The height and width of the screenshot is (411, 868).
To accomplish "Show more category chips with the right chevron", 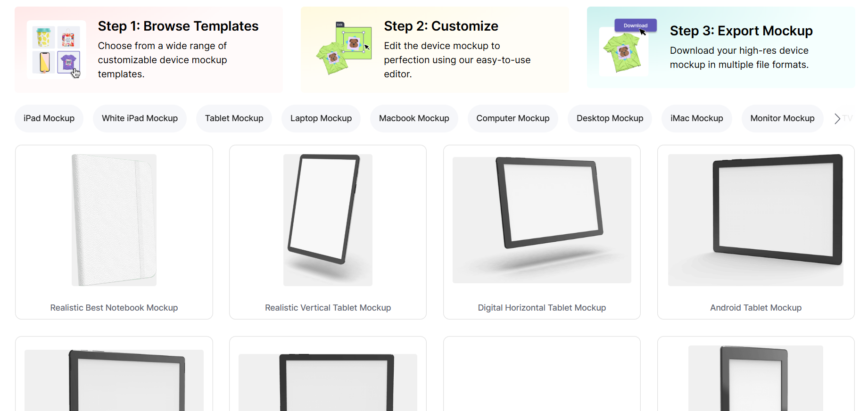I will 837,118.
